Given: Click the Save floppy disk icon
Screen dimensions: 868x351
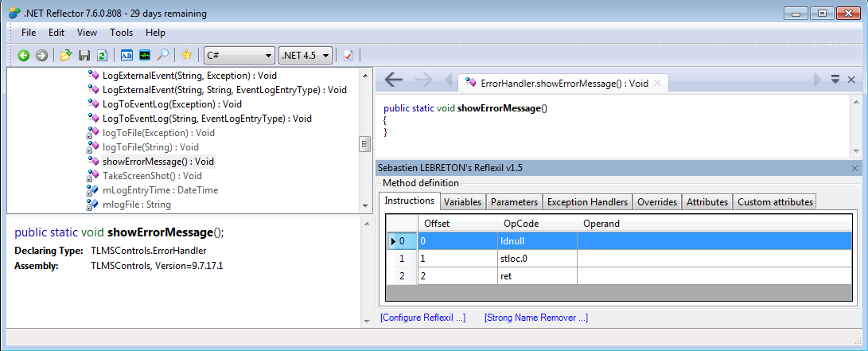Looking at the screenshot, I should [x=84, y=56].
